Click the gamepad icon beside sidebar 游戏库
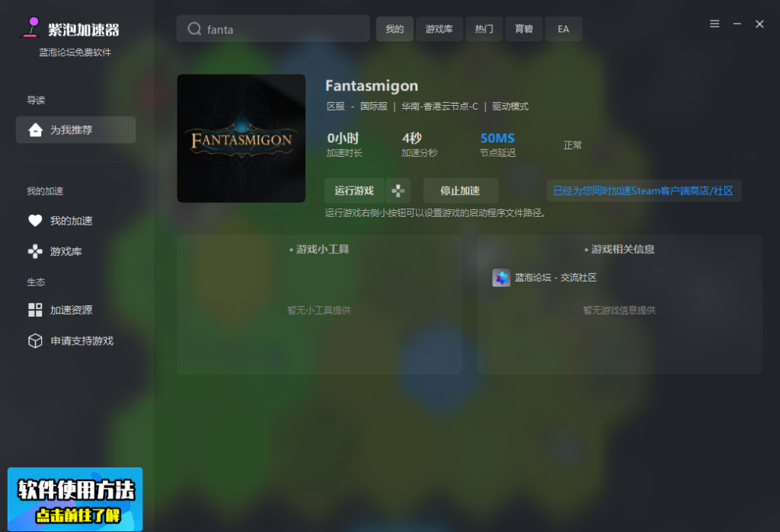The width and height of the screenshot is (780, 532). point(35,252)
